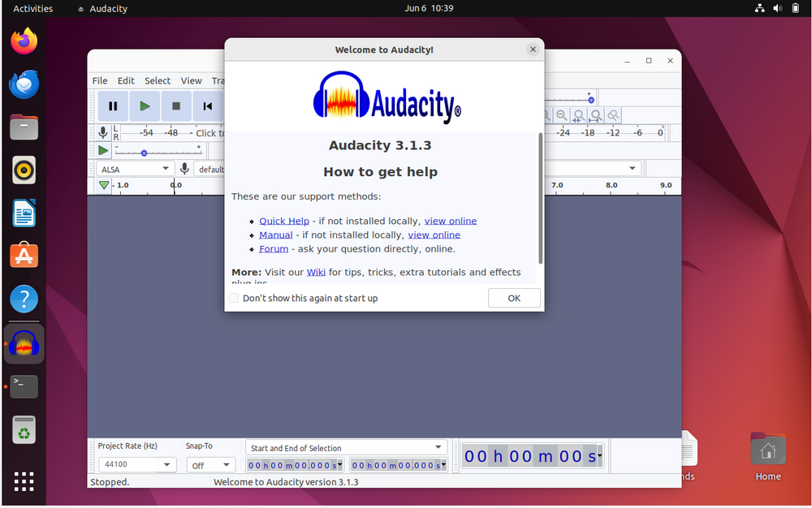Change Snap-To from Off using its dropdown
This screenshot has width=812, height=508.
tap(210, 464)
